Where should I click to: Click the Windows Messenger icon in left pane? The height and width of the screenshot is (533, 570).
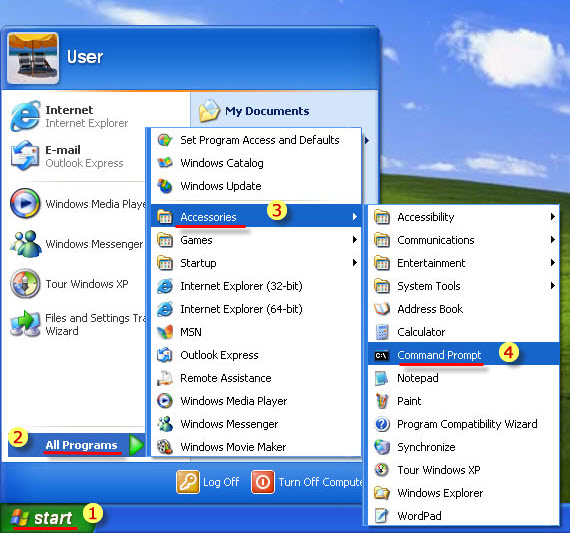[x=25, y=243]
